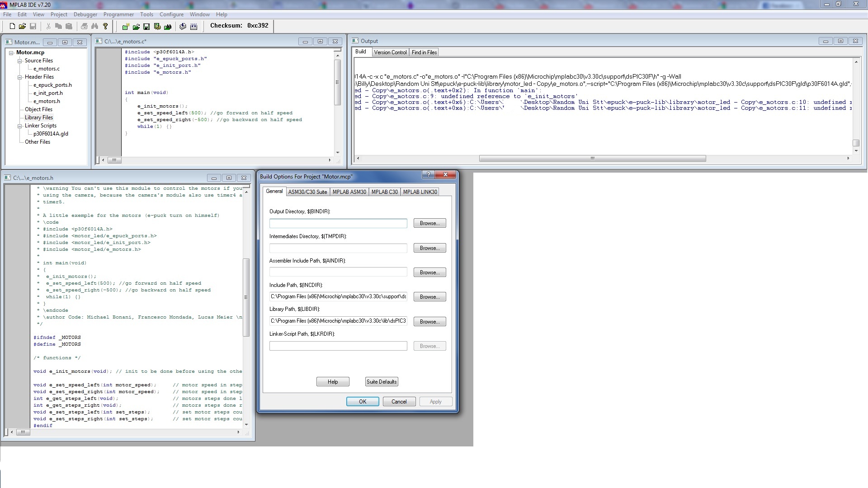868x488 pixels.
Task: Click the Include Path text field
Action: click(x=338, y=297)
